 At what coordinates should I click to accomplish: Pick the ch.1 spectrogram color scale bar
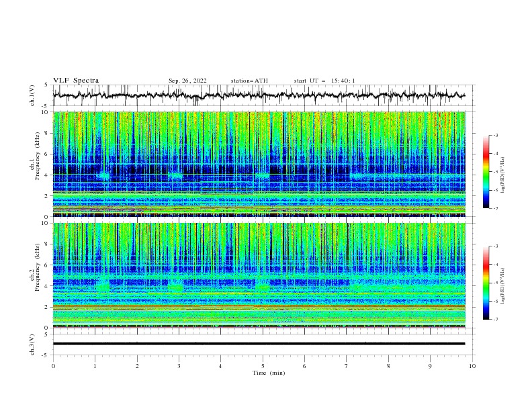486,172
